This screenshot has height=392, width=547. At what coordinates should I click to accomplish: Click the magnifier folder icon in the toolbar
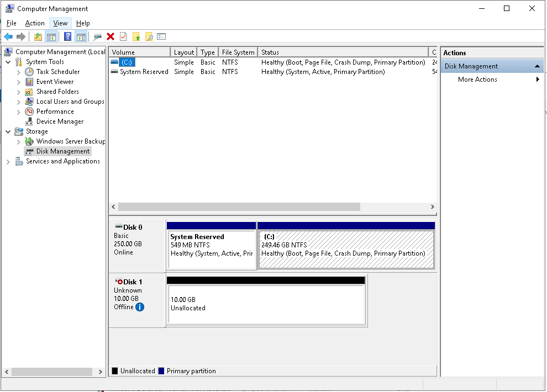click(x=149, y=37)
